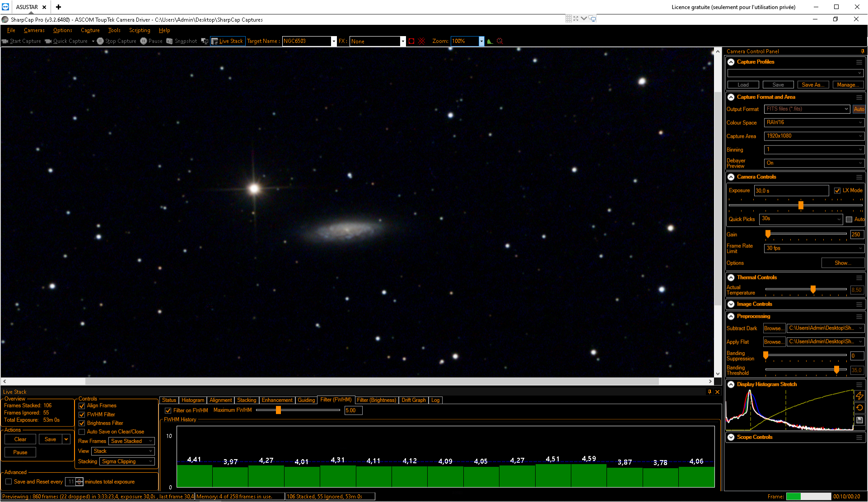The image size is (868, 502).
Task: Open the Colour Space RAW16 dropdown
Action: [814, 122]
